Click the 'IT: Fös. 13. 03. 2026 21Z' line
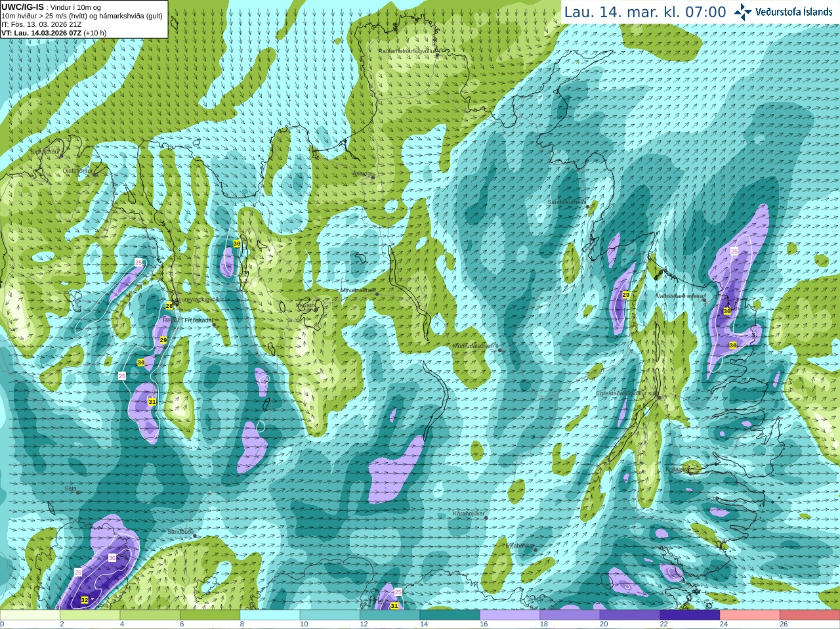This screenshot has width=840, height=629. coord(41,24)
